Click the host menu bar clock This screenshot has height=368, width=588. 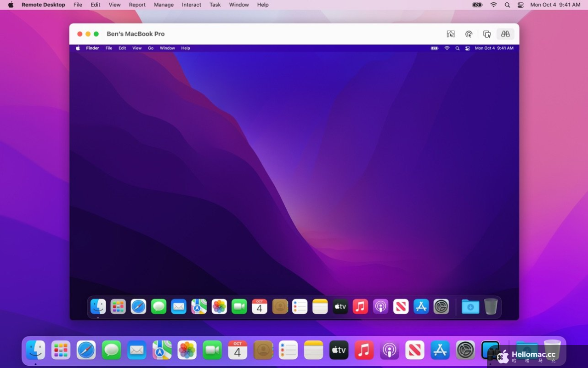click(555, 5)
